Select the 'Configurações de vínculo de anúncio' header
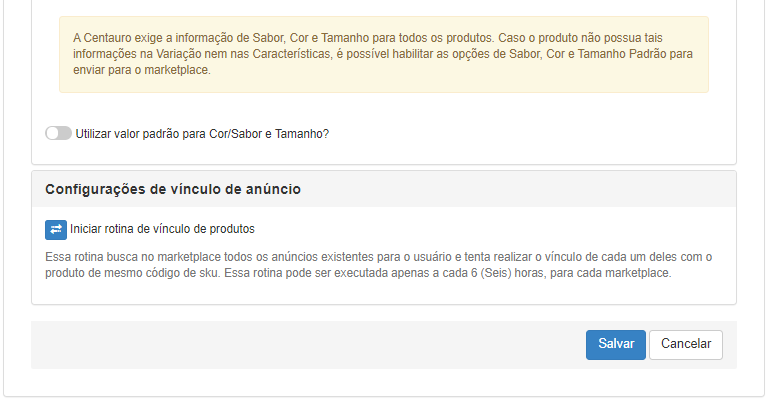770x402 pixels. coord(173,189)
